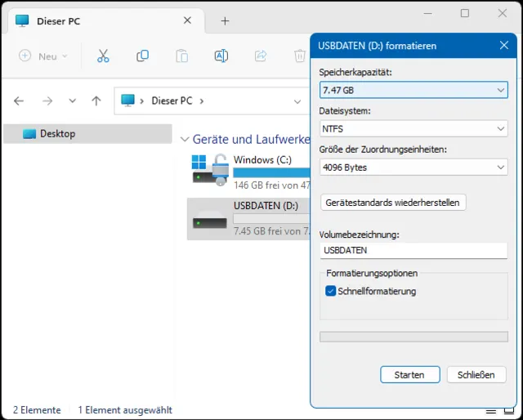Click the Paste clipboard icon

[x=181, y=56]
